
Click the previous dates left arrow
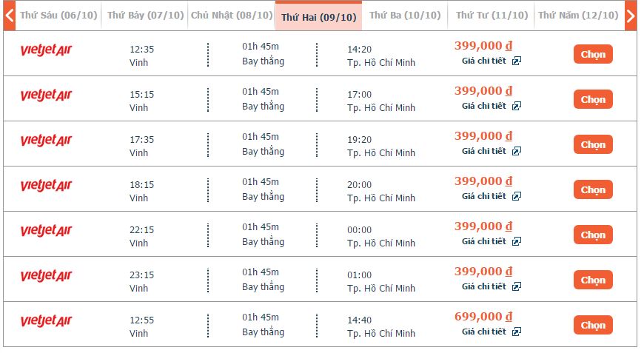click(x=10, y=16)
